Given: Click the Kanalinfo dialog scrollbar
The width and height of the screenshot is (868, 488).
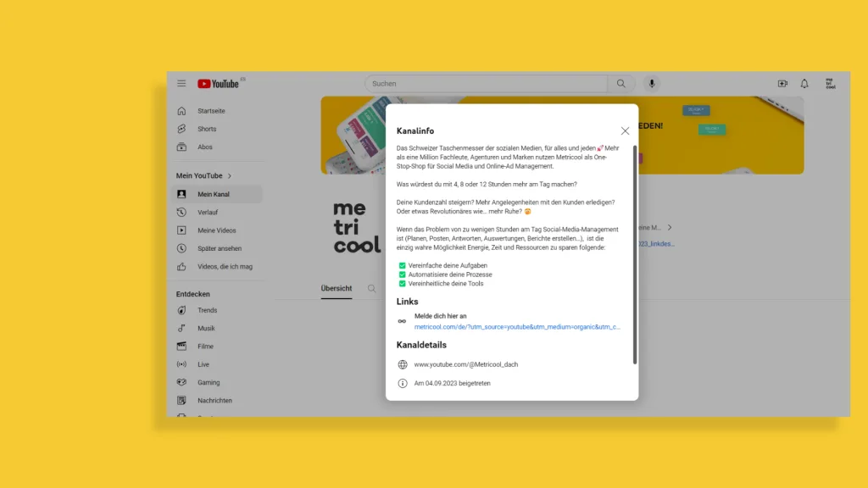Looking at the screenshot, I should pyautogui.click(x=635, y=254).
